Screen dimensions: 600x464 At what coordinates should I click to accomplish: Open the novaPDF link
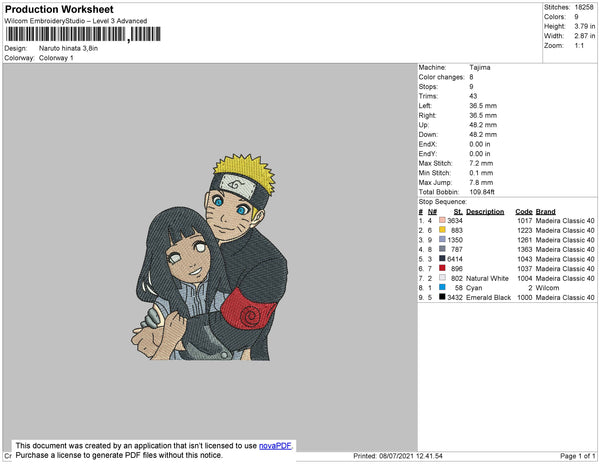pos(275,446)
